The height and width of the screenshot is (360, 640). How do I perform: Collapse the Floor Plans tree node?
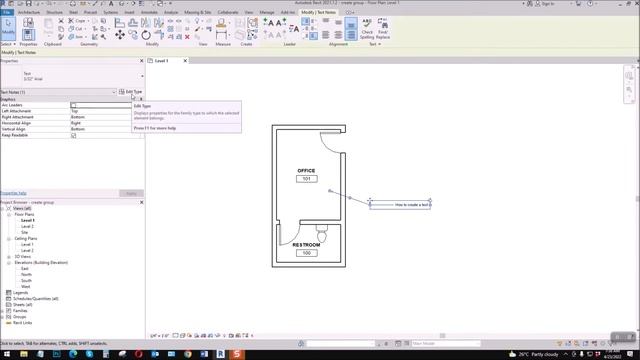(x=9, y=215)
